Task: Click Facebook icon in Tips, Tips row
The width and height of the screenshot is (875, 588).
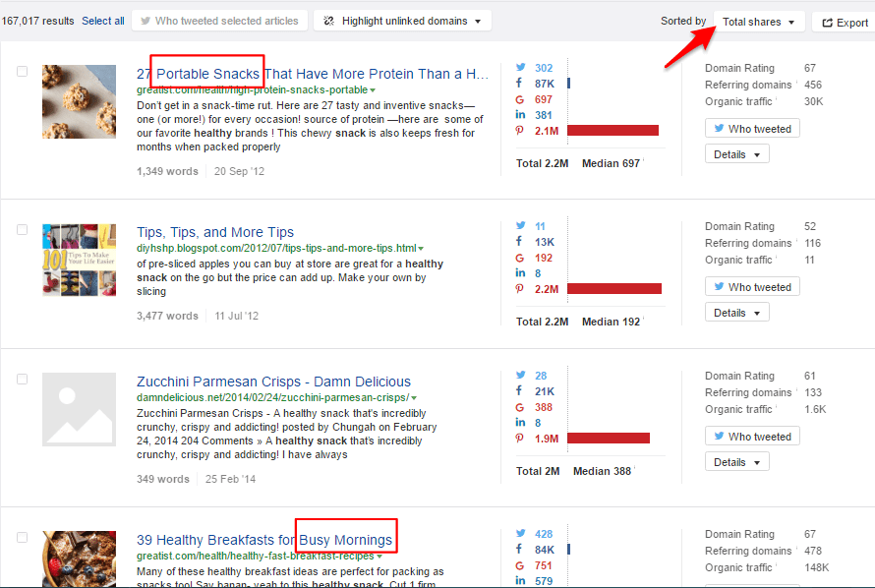Action: tap(520, 242)
